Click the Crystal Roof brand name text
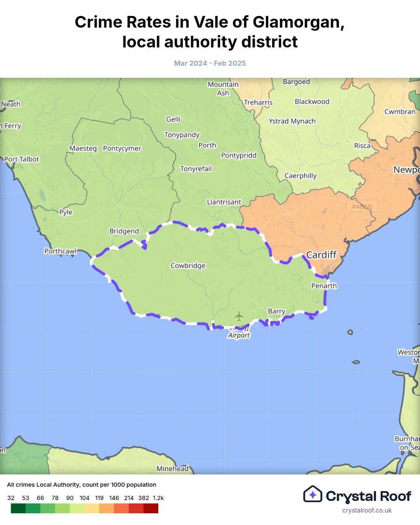Viewport: 420px width, 525px height. point(368,496)
